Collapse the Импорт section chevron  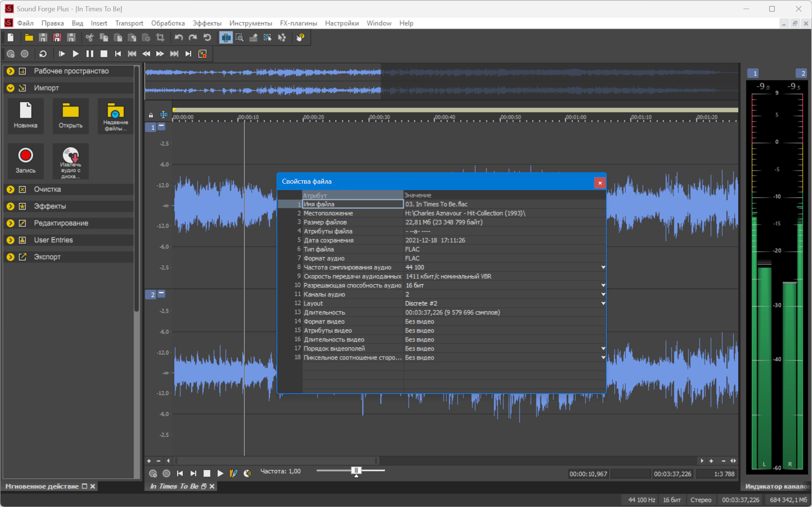click(11, 88)
